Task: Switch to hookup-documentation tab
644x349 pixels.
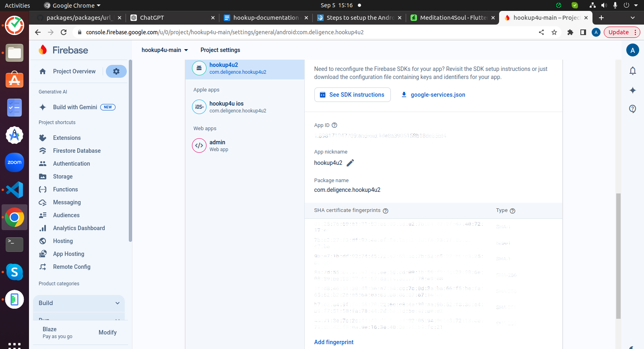Action: coord(266,18)
